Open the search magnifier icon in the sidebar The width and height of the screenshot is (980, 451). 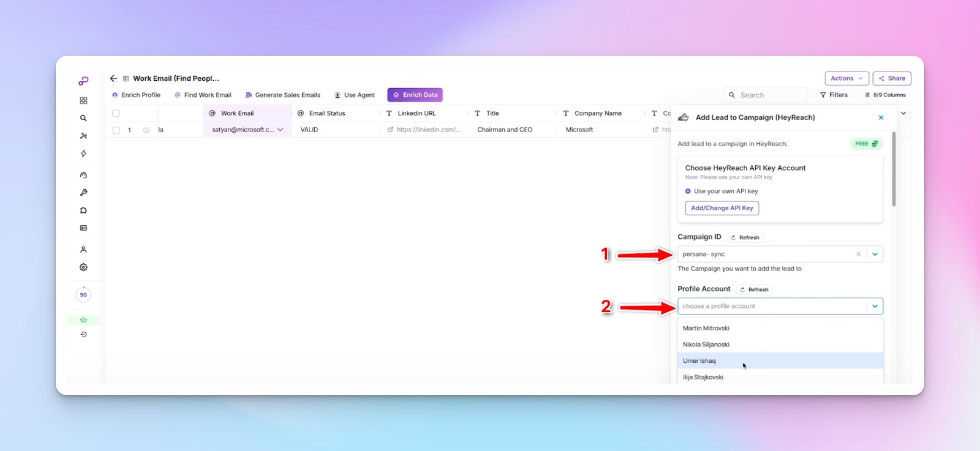[x=83, y=118]
